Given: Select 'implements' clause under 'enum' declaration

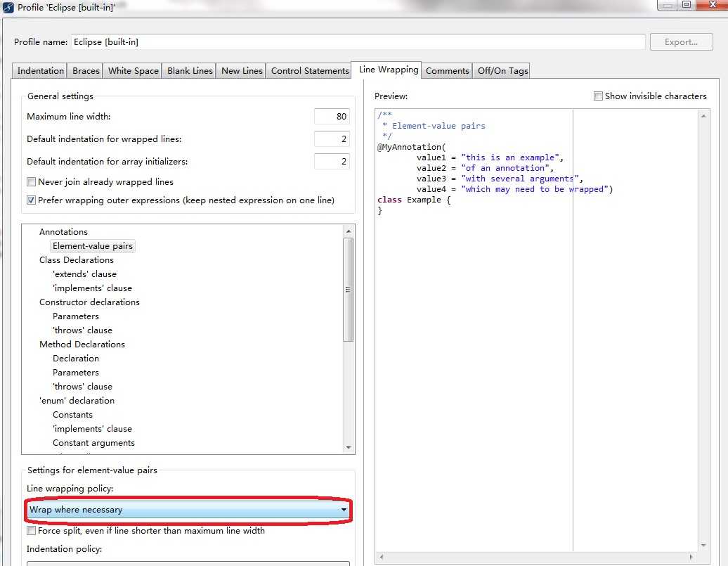Looking at the screenshot, I should click(x=92, y=428).
